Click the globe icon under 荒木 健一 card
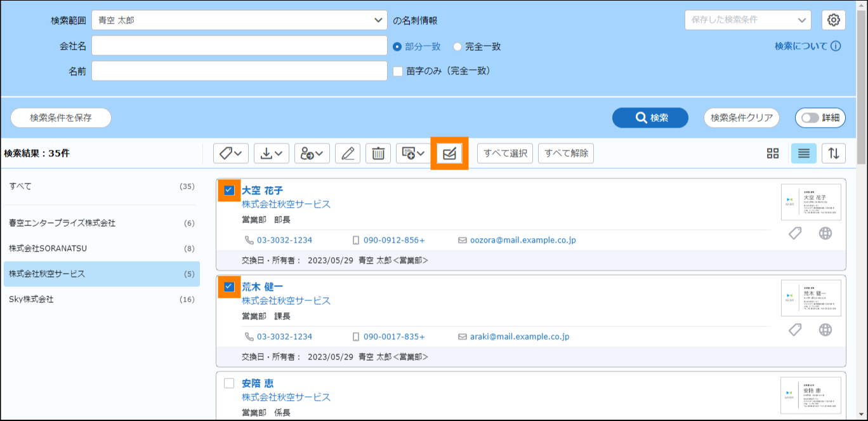The width and height of the screenshot is (868, 421). tap(825, 330)
